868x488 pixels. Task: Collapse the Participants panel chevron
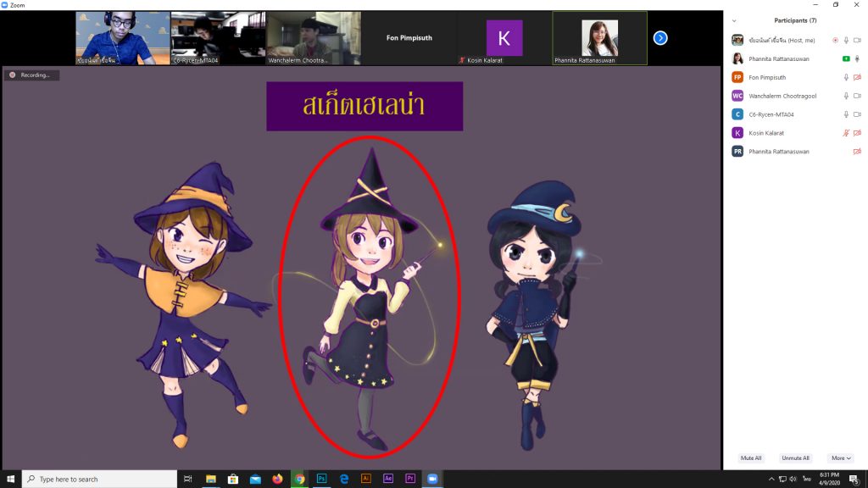tap(734, 20)
